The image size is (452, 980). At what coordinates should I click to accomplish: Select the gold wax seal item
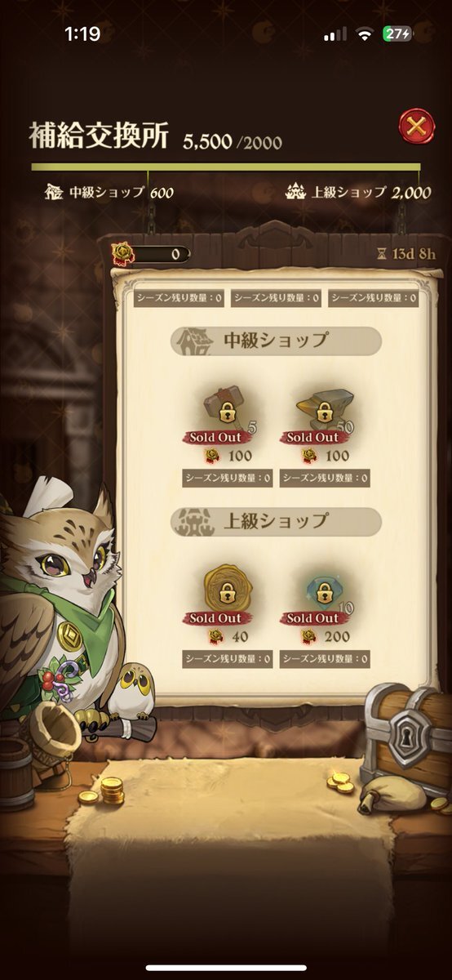(x=227, y=594)
